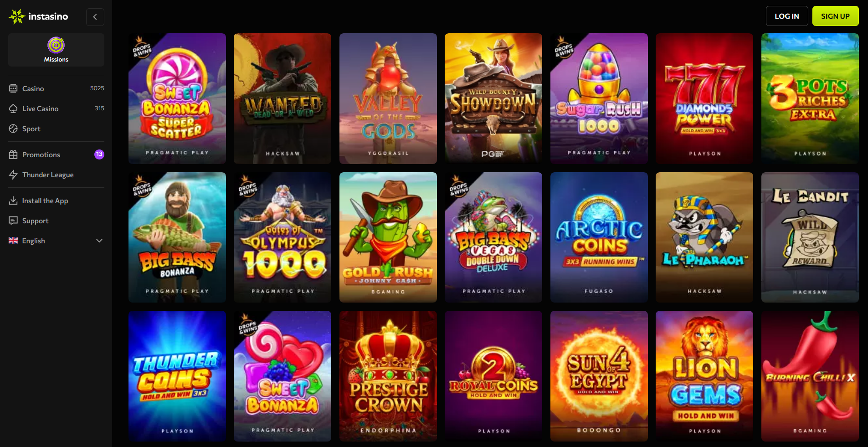Click the Promotions count badge 13

99,154
